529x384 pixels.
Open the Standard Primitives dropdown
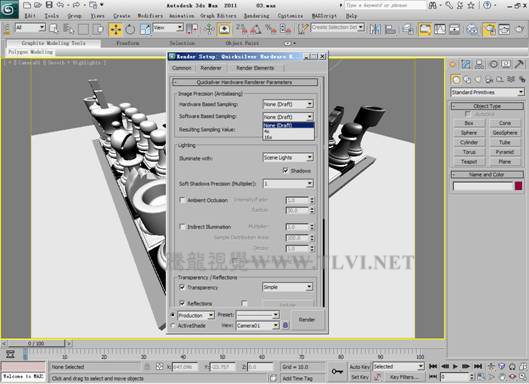tap(487, 92)
